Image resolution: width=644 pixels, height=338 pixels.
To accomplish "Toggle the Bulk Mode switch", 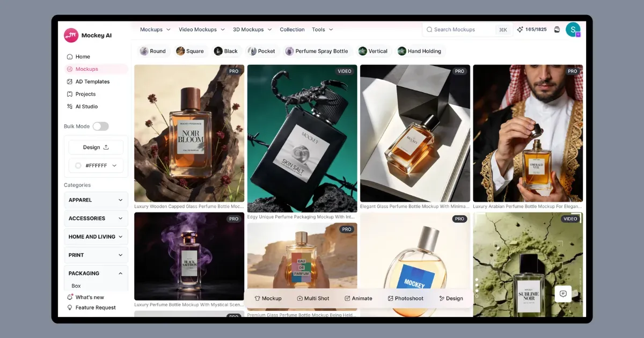I will click(100, 126).
